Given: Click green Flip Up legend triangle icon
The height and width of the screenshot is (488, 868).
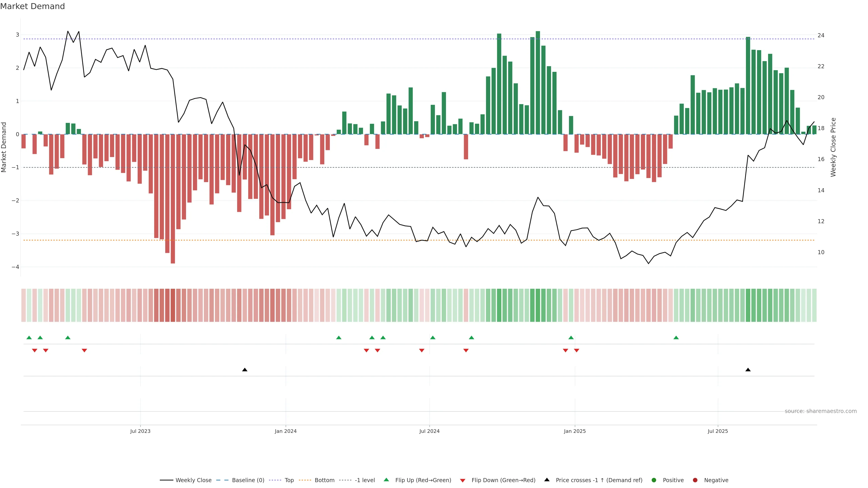Looking at the screenshot, I should [x=387, y=480].
